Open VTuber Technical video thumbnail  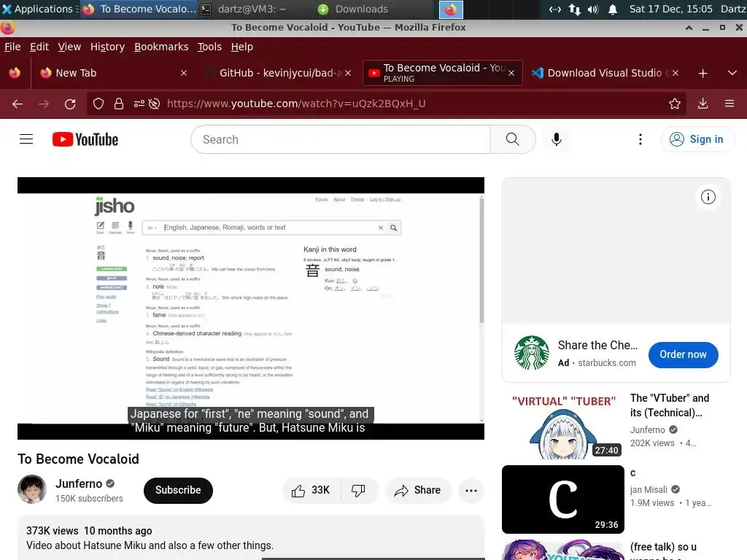point(562,424)
